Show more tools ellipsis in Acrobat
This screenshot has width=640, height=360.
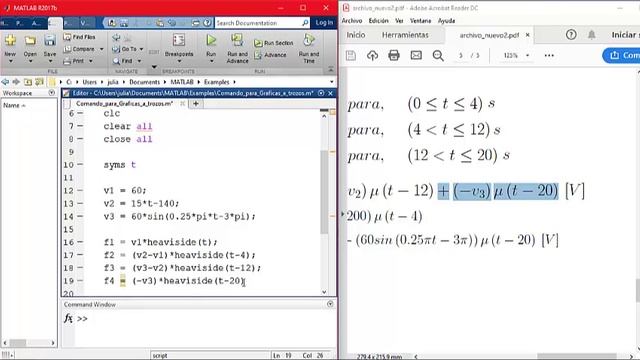(549, 56)
